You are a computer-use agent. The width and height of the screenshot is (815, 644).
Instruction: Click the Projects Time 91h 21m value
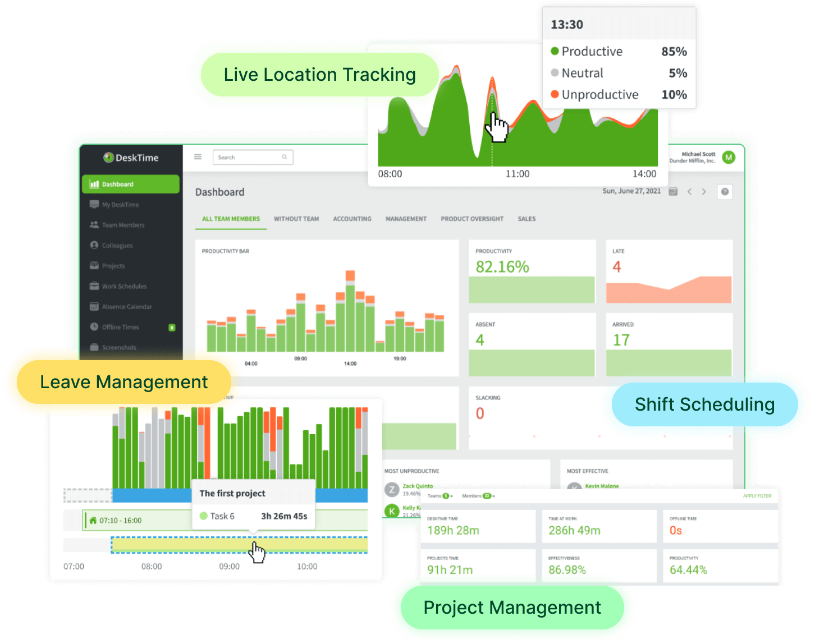(450, 570)
